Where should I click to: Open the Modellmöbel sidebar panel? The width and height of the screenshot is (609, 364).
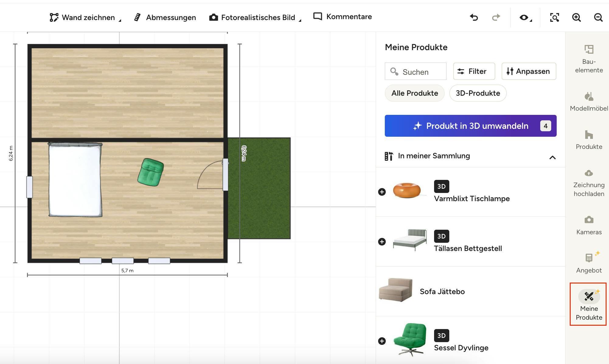click(x=589, y=102)
